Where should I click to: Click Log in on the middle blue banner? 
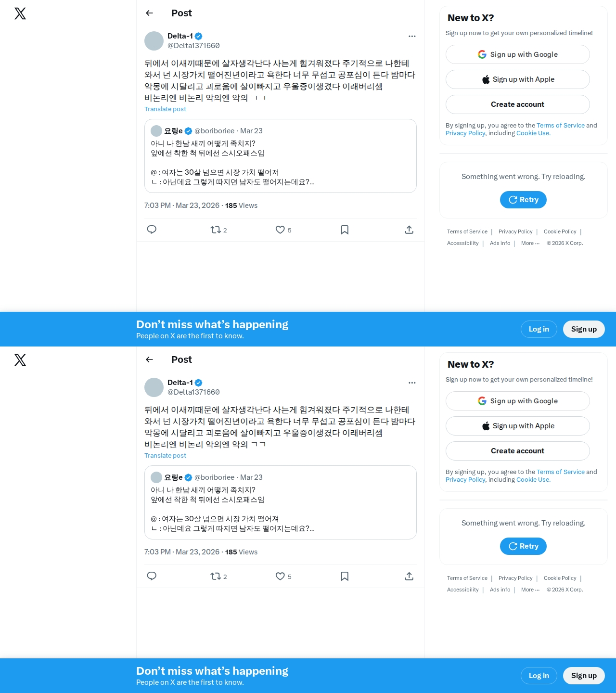point(539,329)
